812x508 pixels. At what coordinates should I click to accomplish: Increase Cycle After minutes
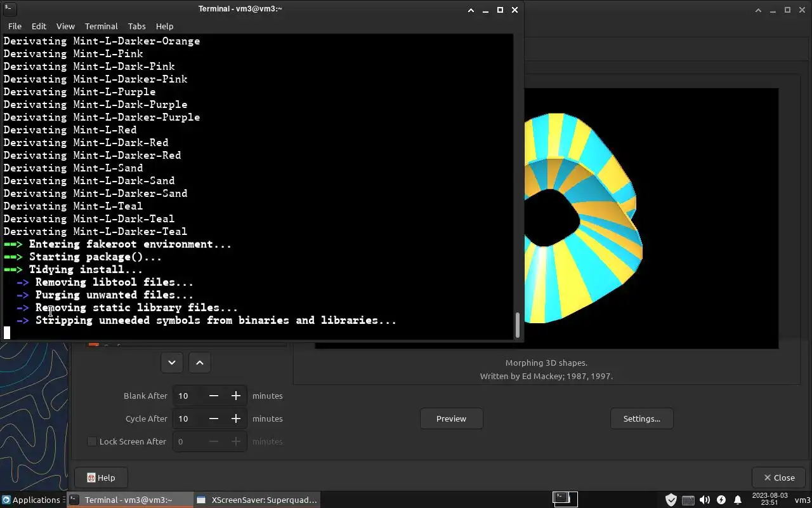[x=235, y=418]
